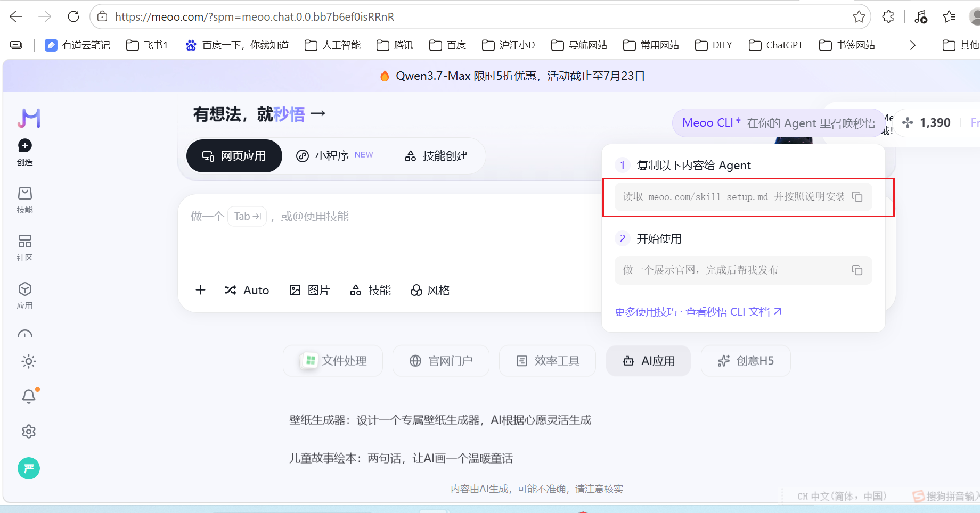Click the plus attachment button in prompt box

coord(200,290)
